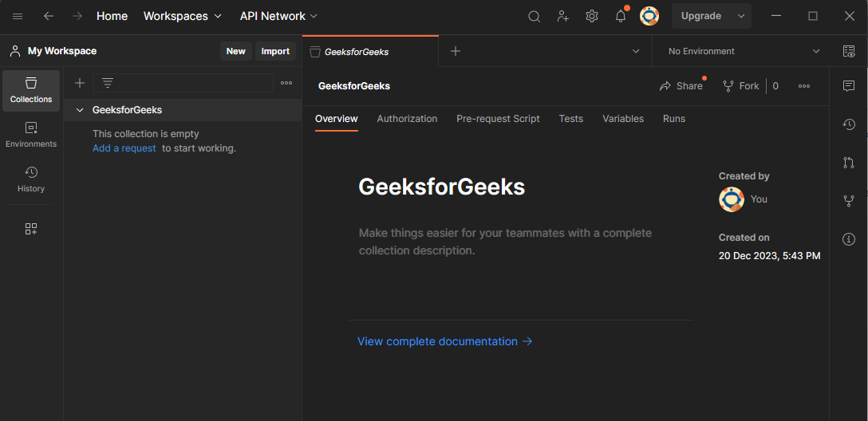868x421 pixels.
Task: Click the Import button
Action: (275, 51)
